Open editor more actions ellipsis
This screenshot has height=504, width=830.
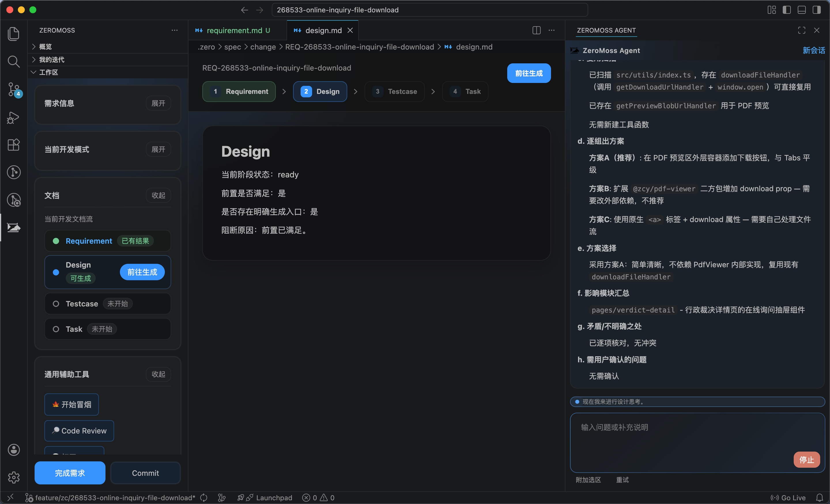tap(551, 30)
